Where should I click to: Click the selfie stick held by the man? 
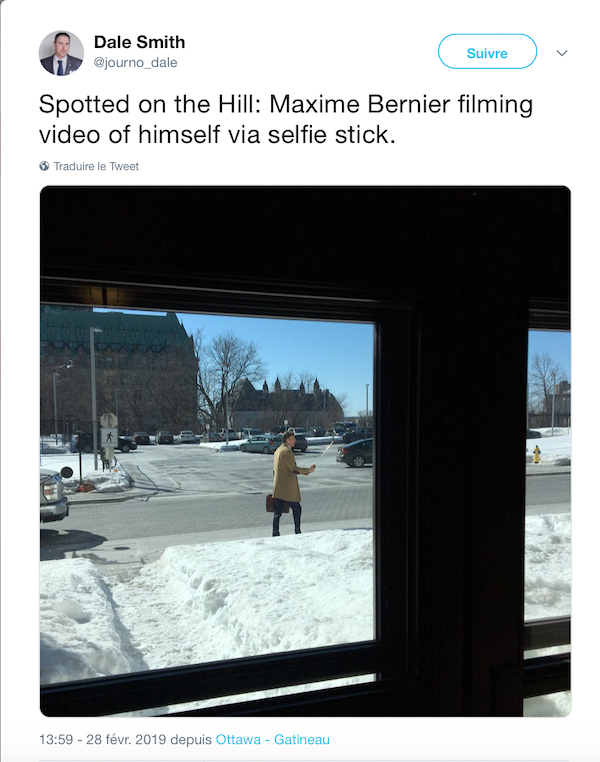coord(325,452)
